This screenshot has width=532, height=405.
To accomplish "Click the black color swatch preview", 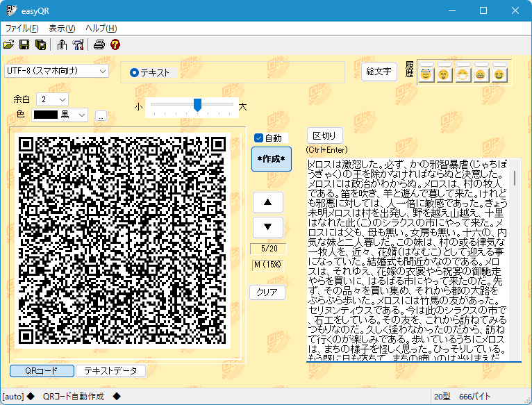I will point(46,115).
